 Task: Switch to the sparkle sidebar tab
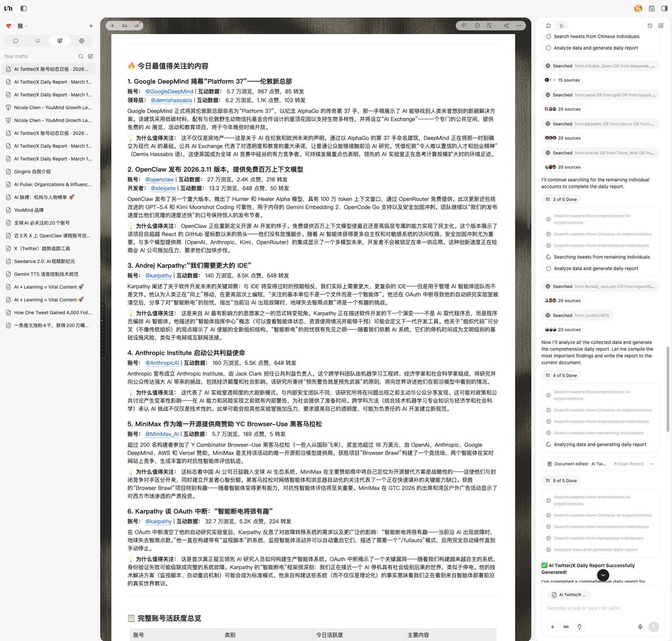pos(38,41)
